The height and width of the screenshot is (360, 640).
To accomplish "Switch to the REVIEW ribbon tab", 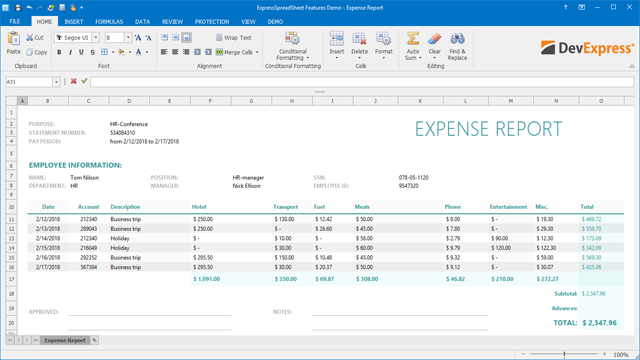I will pyautogui.click(x=172, y=22).
